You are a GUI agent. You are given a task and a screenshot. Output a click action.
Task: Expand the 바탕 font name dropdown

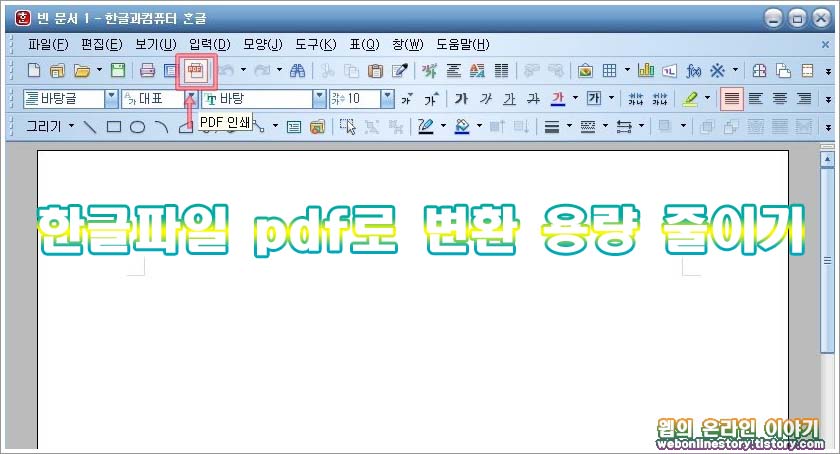(319, 99)
